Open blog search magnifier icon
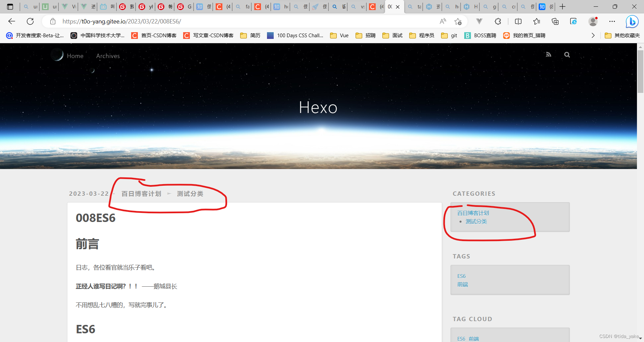 click(x=567, y=55)
